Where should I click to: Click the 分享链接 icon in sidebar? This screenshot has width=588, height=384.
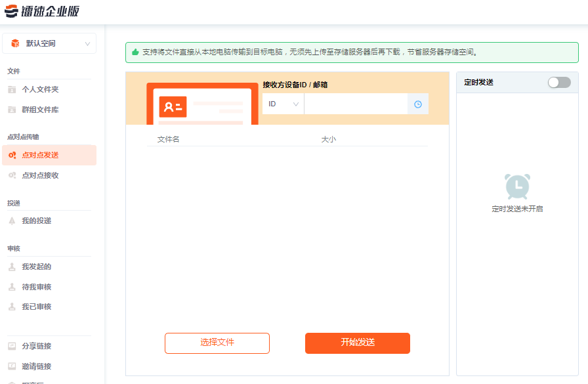(12, 347)
